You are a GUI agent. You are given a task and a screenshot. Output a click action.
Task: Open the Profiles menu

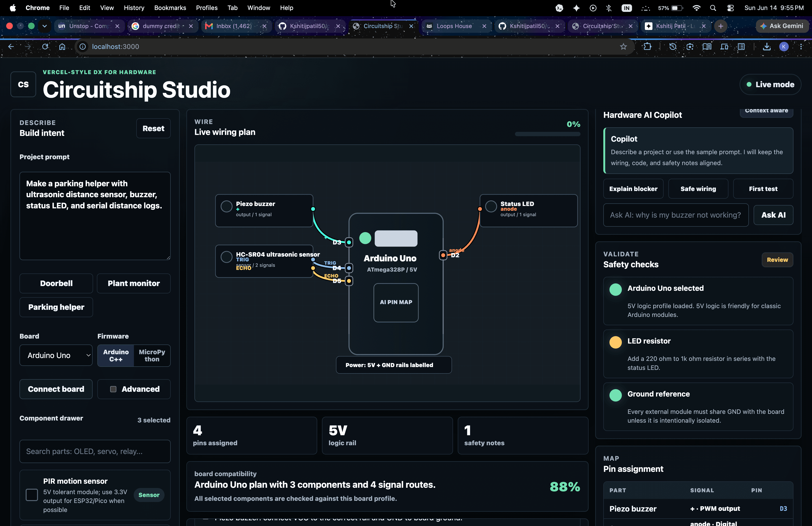(206, 8)
